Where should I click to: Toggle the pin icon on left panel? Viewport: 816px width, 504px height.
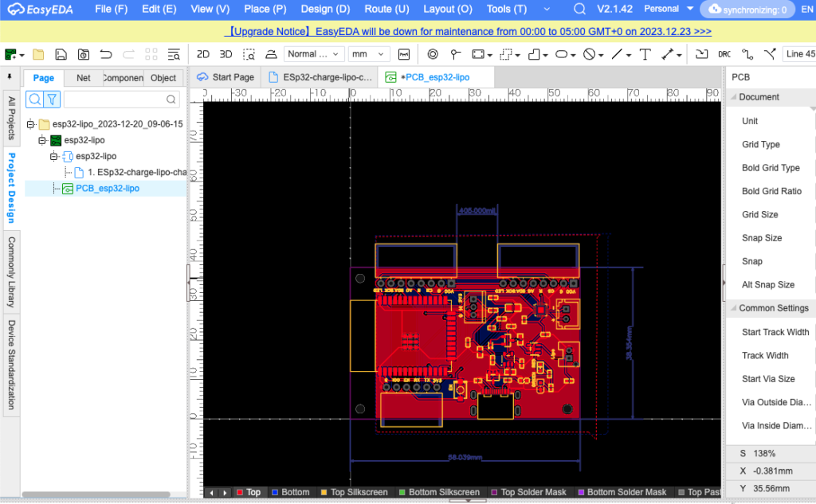(x=10, y=77)
